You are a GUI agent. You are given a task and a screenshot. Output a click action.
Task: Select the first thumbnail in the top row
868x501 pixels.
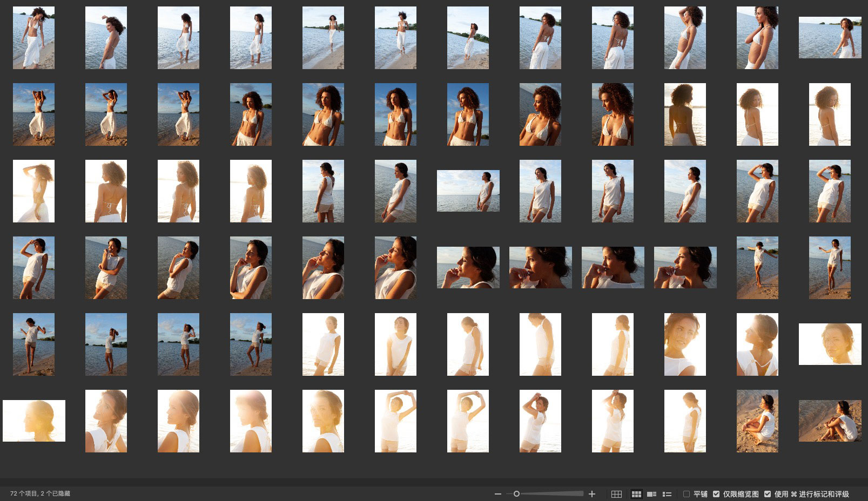click(33, 38)
